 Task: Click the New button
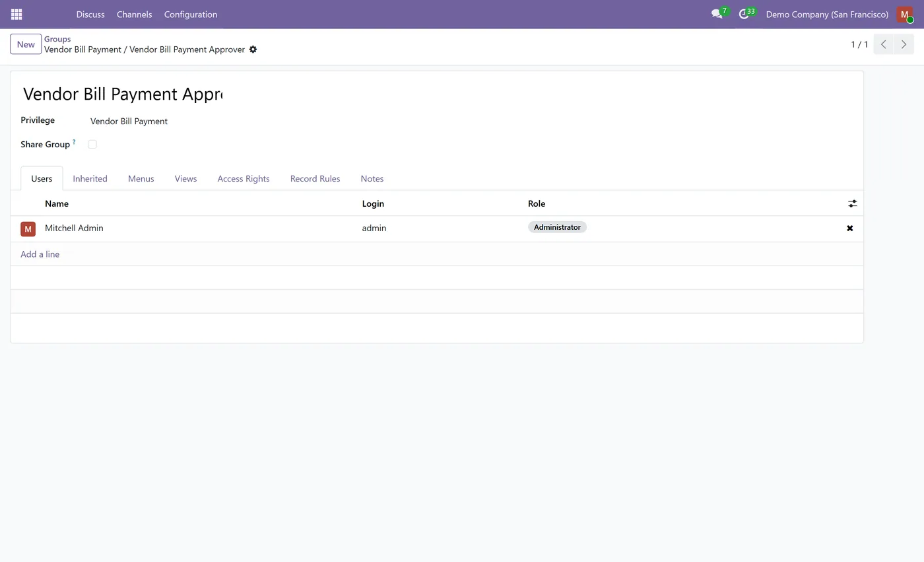point(26,44)
